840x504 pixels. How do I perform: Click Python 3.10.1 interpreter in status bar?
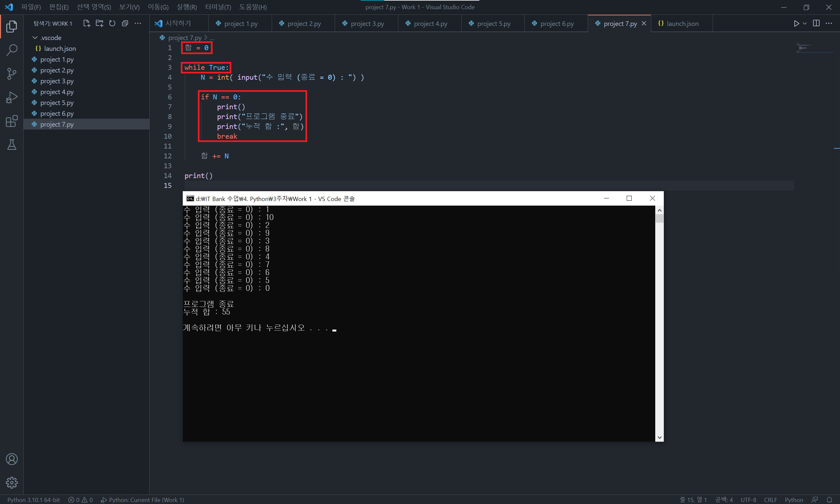33,500
